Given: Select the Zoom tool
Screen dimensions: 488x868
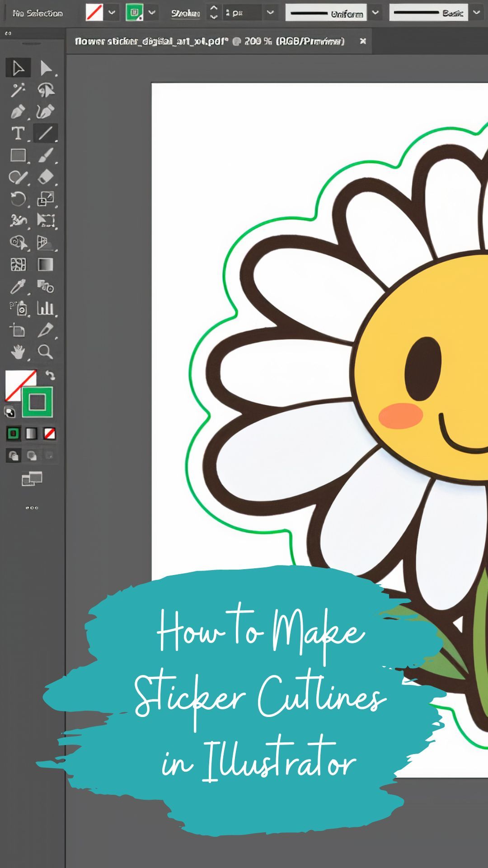Looking at the screenshot, I should 45,352.
